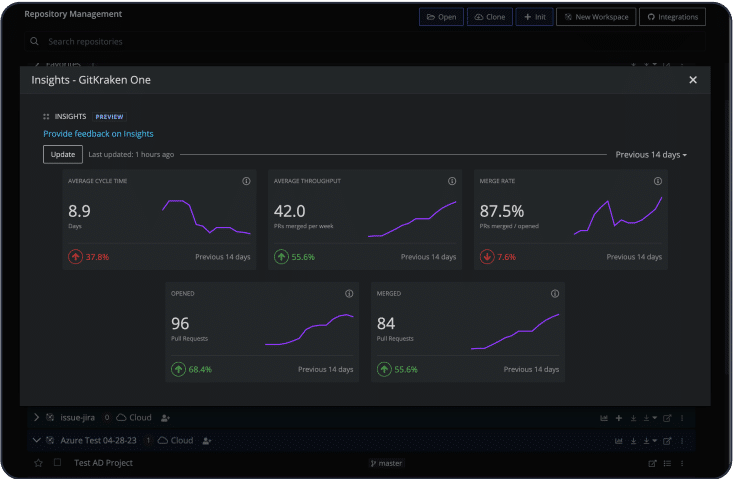Focus the Search repositories field
Image resolution: width=733 pixels, height=479 pixels.
365,41
